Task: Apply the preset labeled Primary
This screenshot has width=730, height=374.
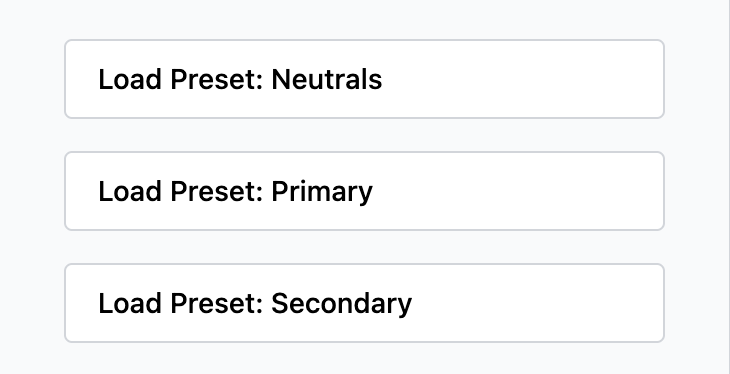Action: (364, 191)
